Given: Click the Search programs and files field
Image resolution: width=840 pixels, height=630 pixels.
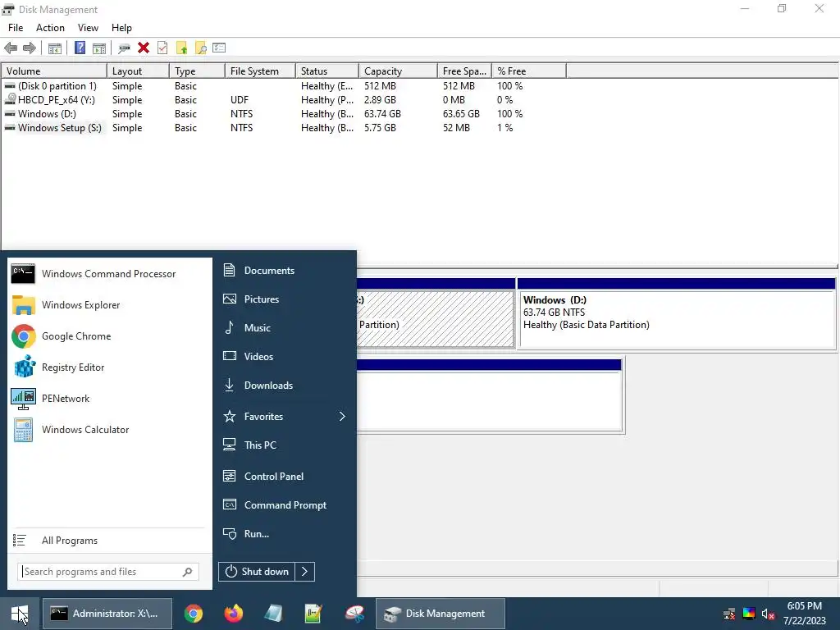Looking at the screenshot, I should (108, 572).
